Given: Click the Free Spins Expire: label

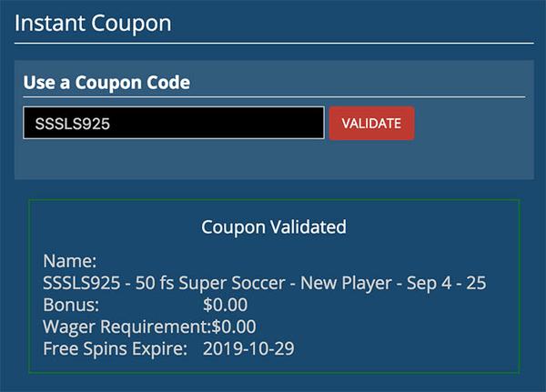Looking at the screenshot, I should 115,348.
